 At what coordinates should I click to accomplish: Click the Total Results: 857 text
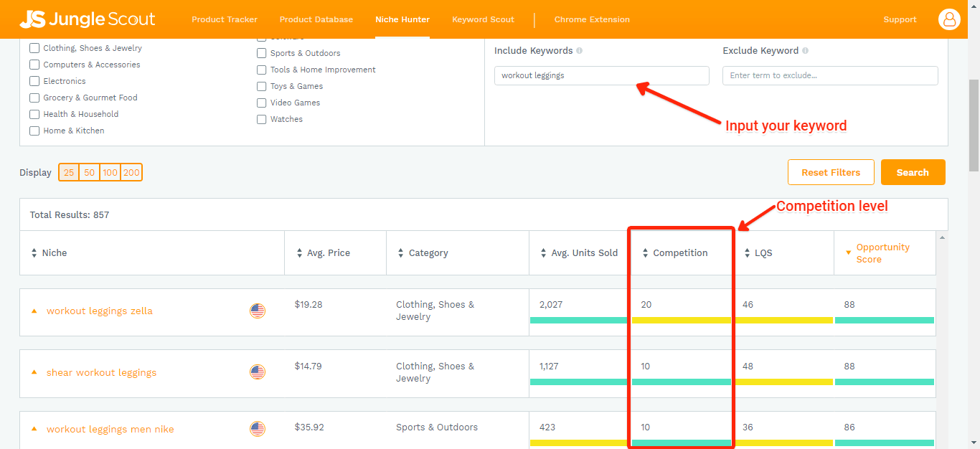click(70, 214)
